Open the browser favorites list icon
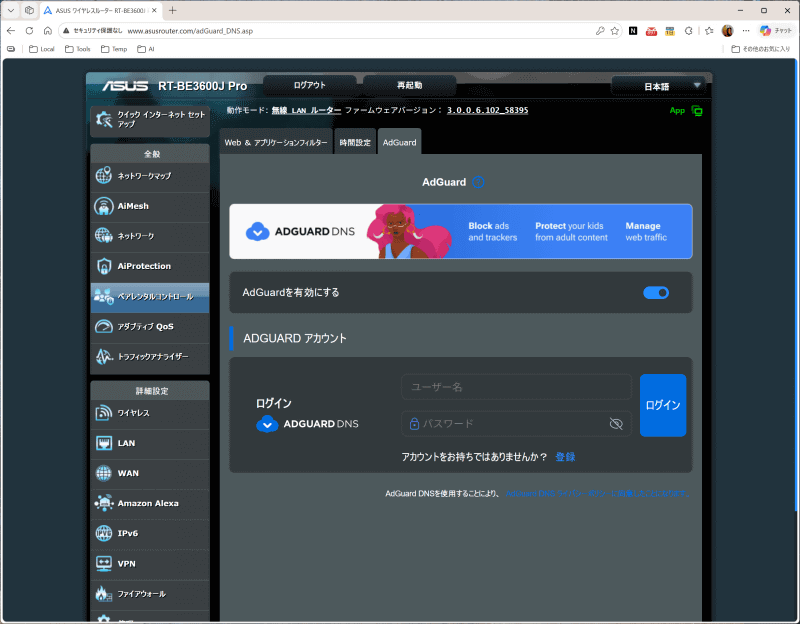This screenshot has height=624, width=800. (709, 31)
